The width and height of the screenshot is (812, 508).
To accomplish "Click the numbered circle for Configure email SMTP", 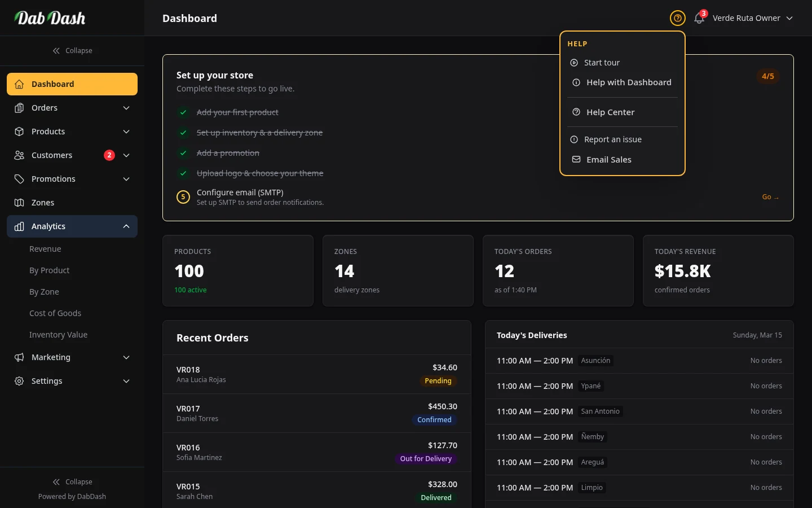I will pos(183,197).
